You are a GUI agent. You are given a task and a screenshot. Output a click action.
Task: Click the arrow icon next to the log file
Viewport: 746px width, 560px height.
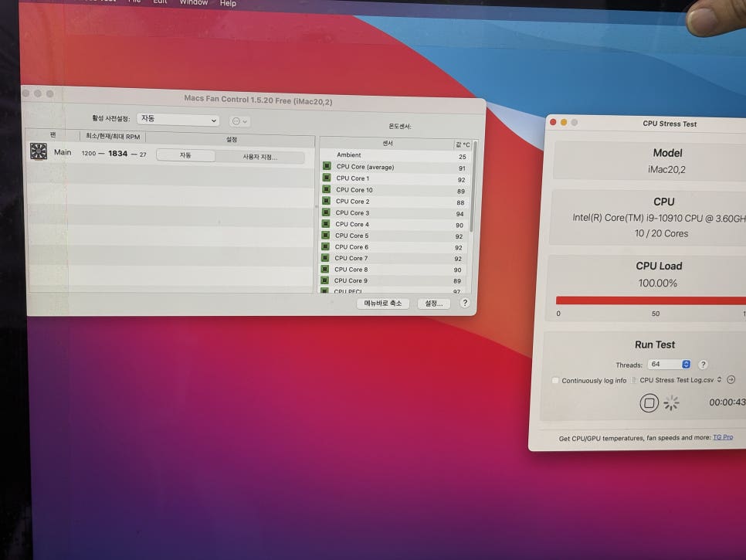731,380
